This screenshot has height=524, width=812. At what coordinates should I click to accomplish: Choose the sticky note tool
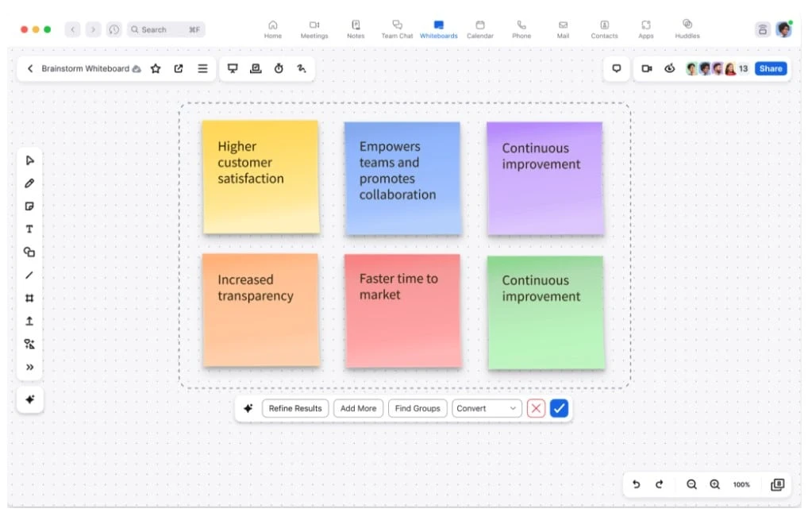pyautogui.click(x=29, y=206)
